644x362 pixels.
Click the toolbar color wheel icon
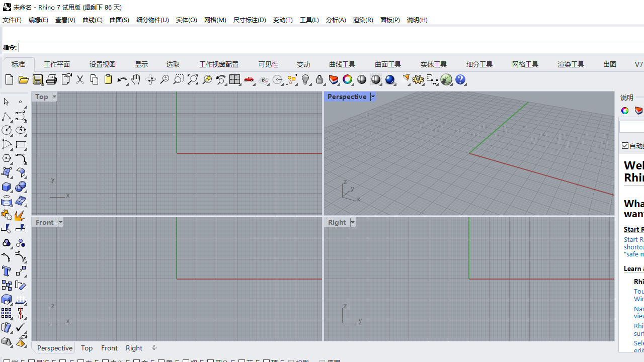click(x=348, y=79)
